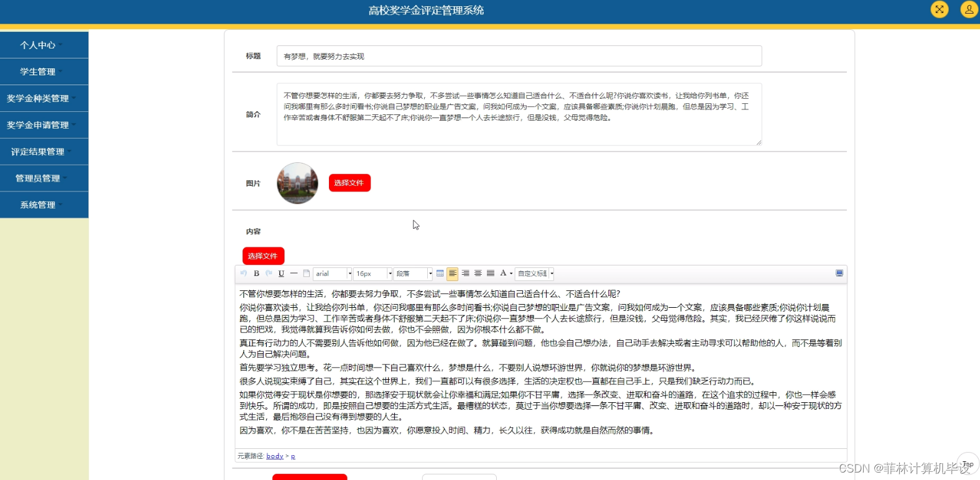Open the font color dropdown arrow
Image resolution: width=980 pixels, height=480 pixels.
[x=511, y=274]
